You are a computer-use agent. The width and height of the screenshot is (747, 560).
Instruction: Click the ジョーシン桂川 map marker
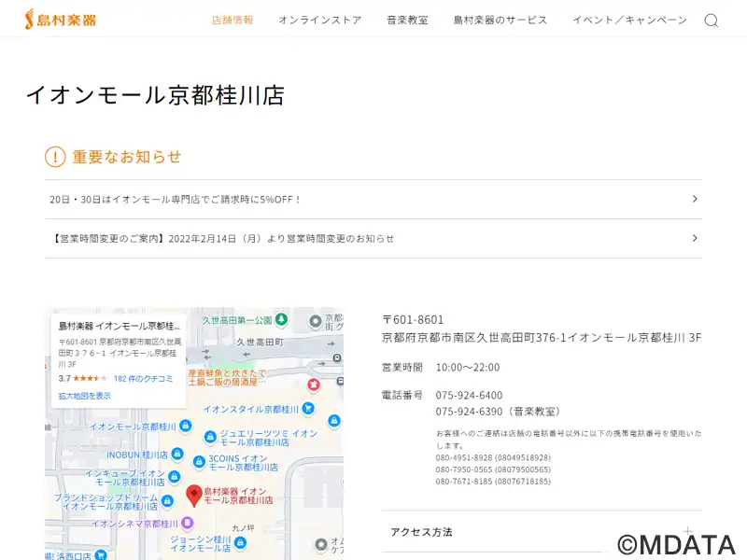pos(241,542)
